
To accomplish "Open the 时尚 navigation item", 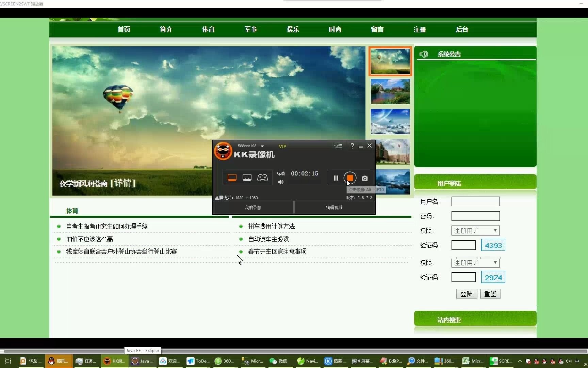I will click(335, 30).
